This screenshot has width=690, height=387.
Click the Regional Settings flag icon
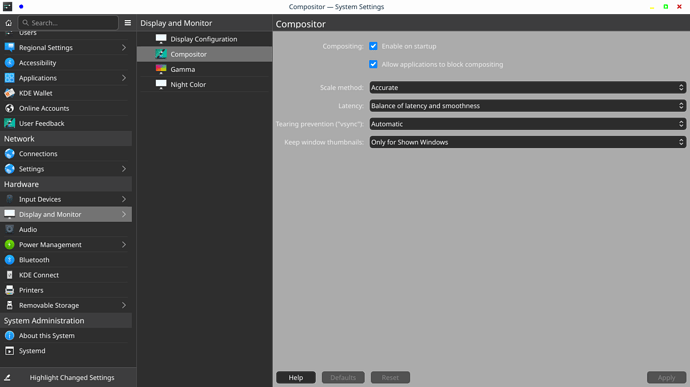pyautogui.click(x=9, y=48)
